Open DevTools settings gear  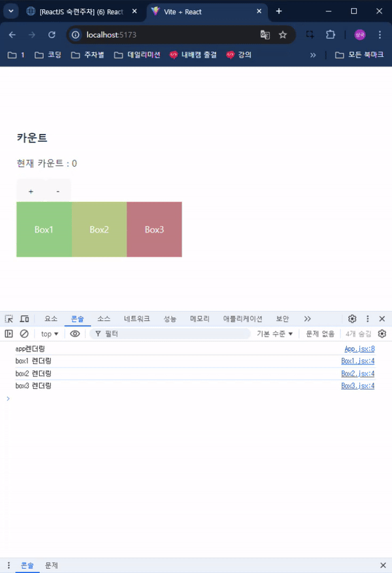point(352,319)
